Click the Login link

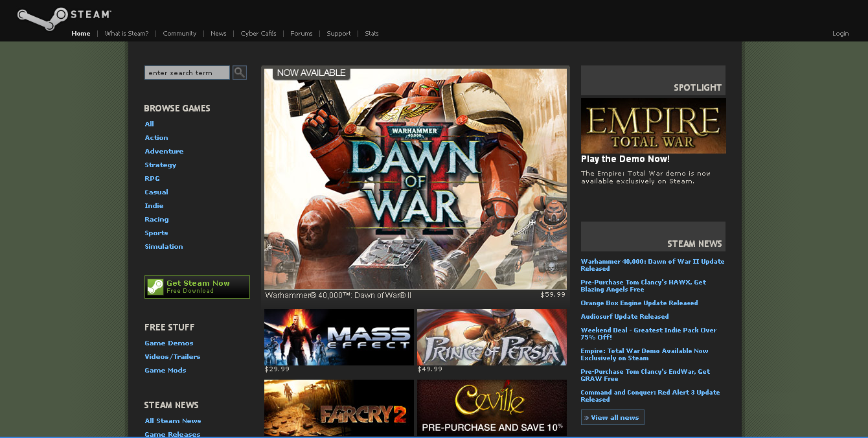841,34
